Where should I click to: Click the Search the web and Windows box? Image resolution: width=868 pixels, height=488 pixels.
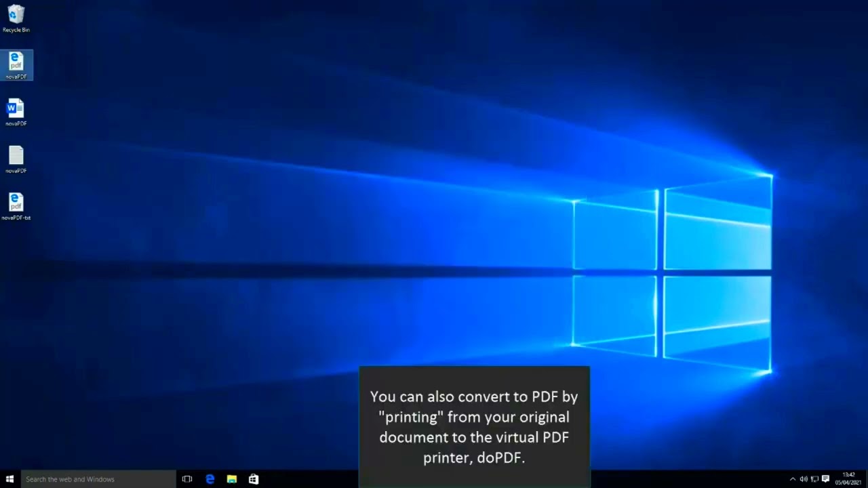(x=98, y=479)
